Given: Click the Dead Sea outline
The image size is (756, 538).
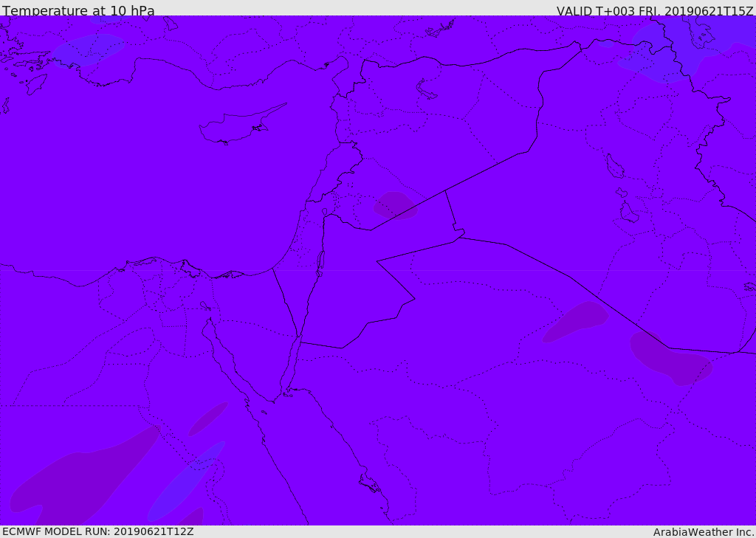Looking at the screenshot, I should coord(320,263).
